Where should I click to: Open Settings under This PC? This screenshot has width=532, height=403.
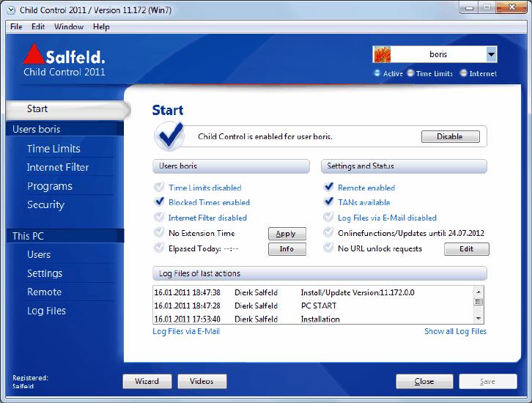tap(45, 273)
